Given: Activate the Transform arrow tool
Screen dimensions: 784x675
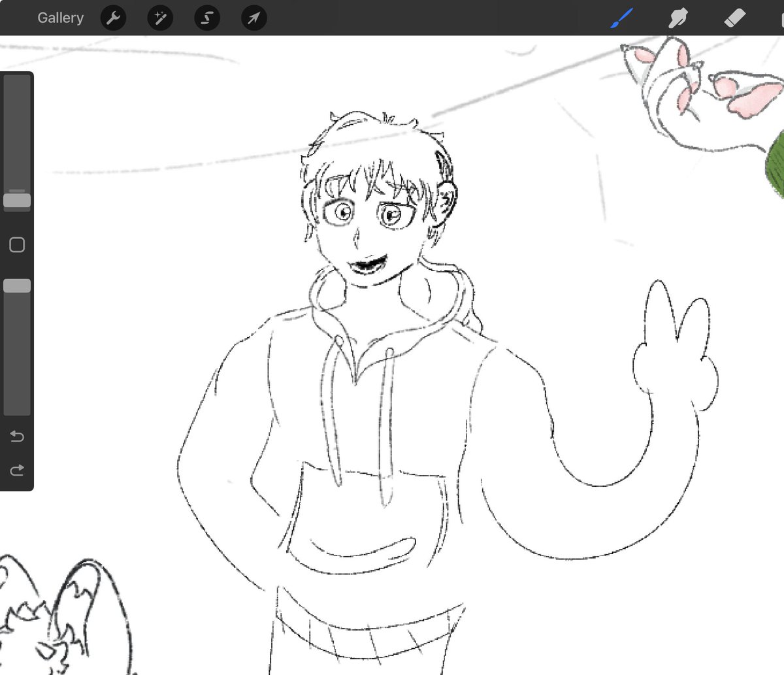Looking at the screenshot, I should pyautogui.click(x=254, y=18).
